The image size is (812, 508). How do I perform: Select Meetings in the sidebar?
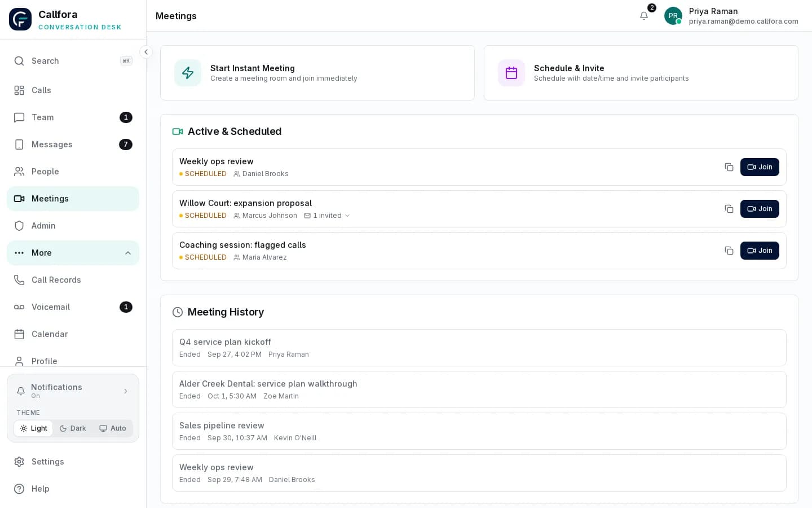(73, 199)
